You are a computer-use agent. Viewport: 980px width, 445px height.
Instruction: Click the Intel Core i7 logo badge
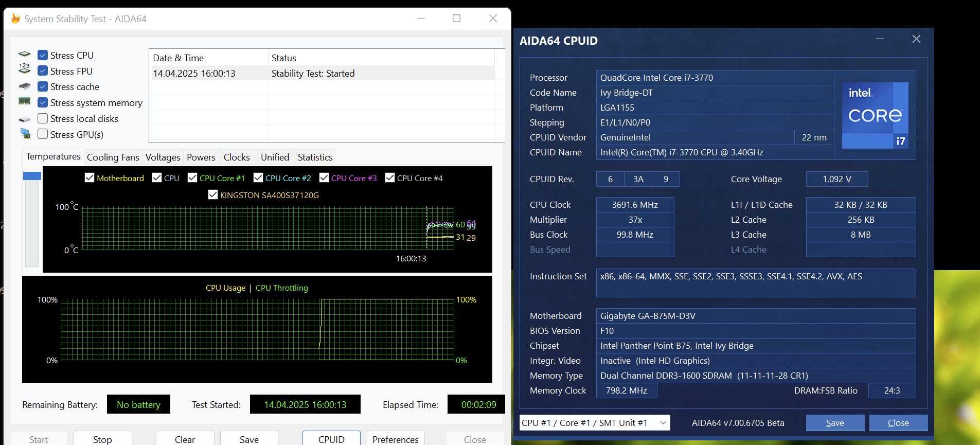pos(875,115)
